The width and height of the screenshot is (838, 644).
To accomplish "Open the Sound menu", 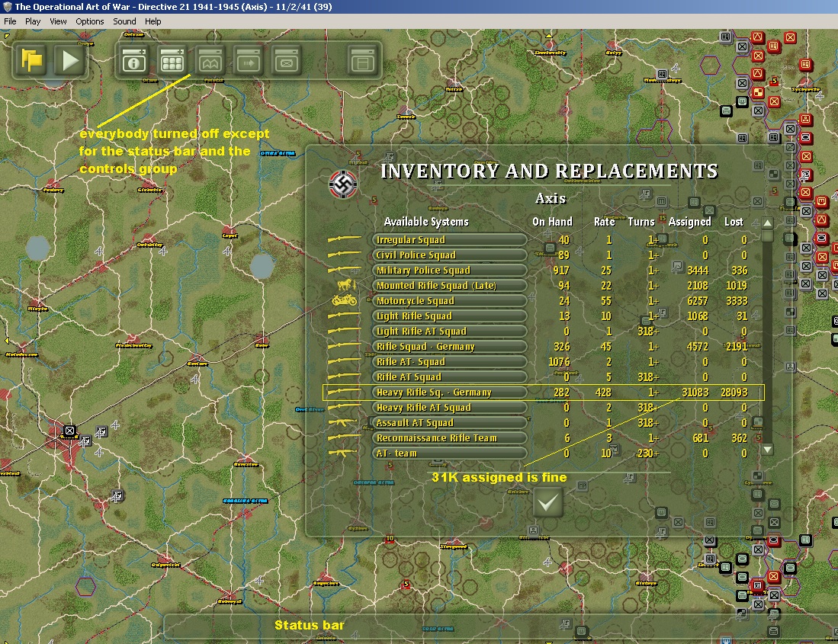I will pyautogui.click(x=124, y=21).
